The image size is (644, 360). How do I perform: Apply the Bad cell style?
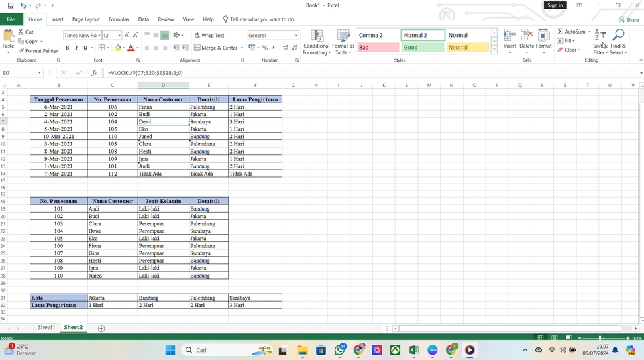coord(378,47)
